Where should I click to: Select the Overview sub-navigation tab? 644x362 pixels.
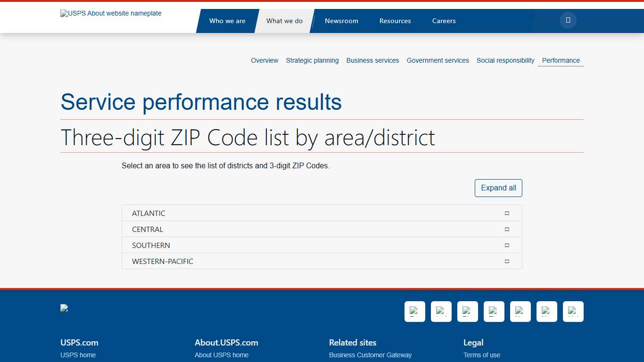264,60
